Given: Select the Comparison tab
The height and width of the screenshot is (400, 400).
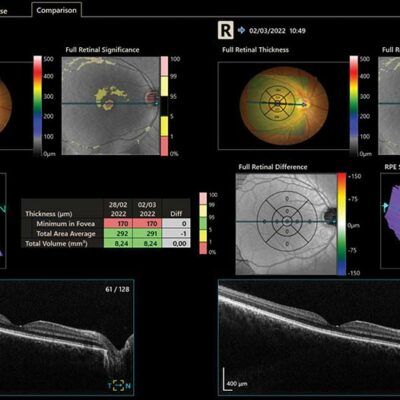Looking at the screenshot, I should (56, 10).
